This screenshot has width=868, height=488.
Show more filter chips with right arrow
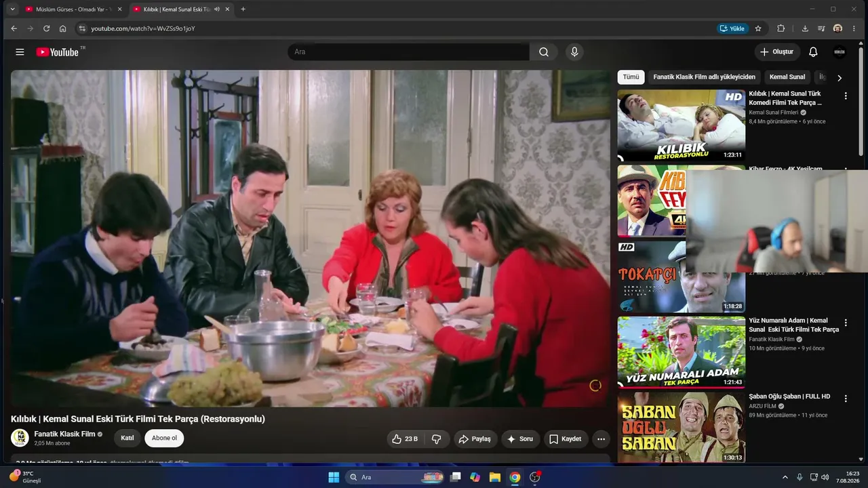840,78
